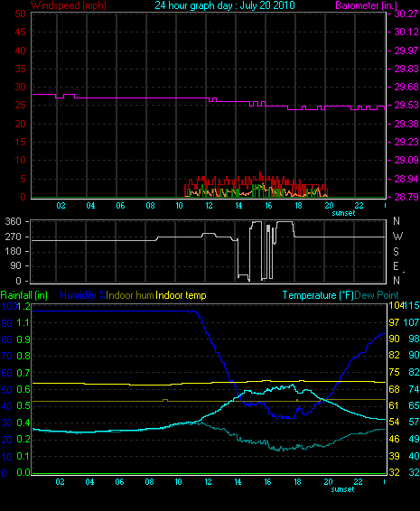Click the red 50 windspeed axis value
Image resolution: width=420 pixels, height=511 pixels.
20,14
